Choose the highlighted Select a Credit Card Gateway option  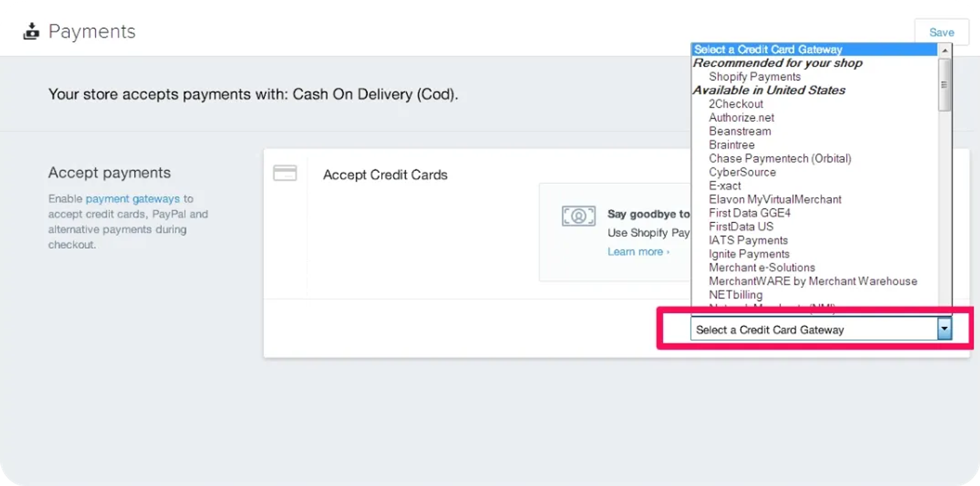[814, 50]
